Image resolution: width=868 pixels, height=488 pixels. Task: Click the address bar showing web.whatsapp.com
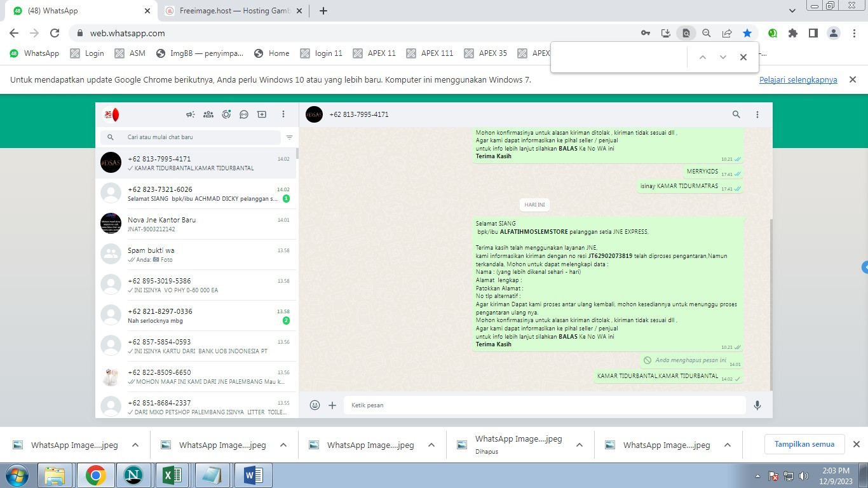point(356,33)
